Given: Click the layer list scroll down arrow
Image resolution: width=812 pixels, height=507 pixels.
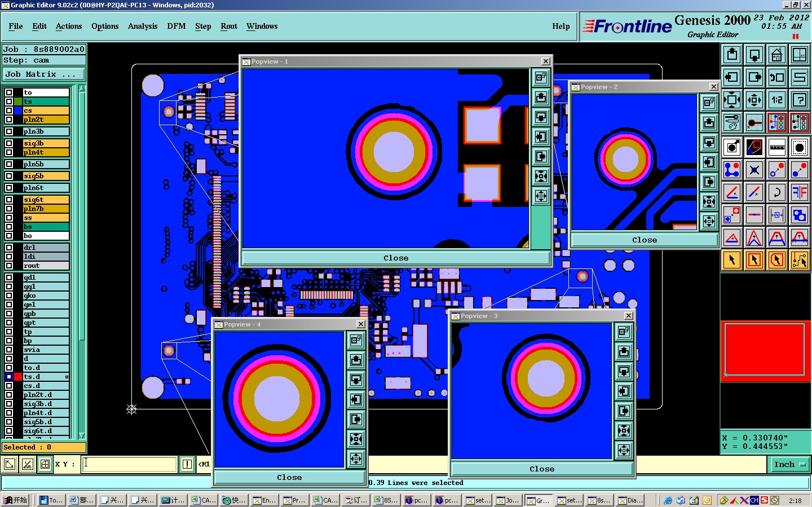Looking at the screenshot, I should pyautogui.click(x=82, y=435).
